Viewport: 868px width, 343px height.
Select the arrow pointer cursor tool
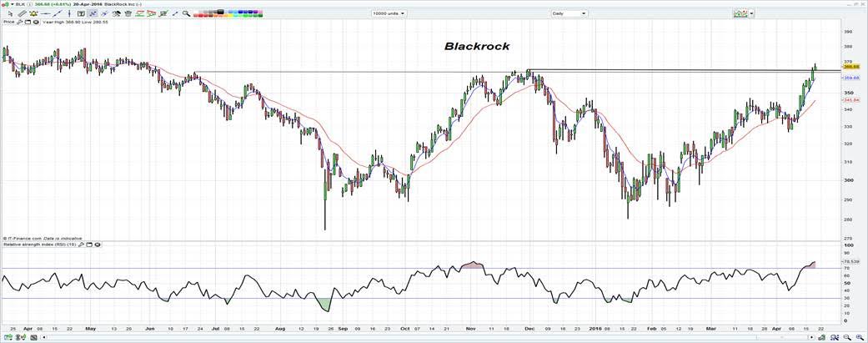click(x=11, y=13)
